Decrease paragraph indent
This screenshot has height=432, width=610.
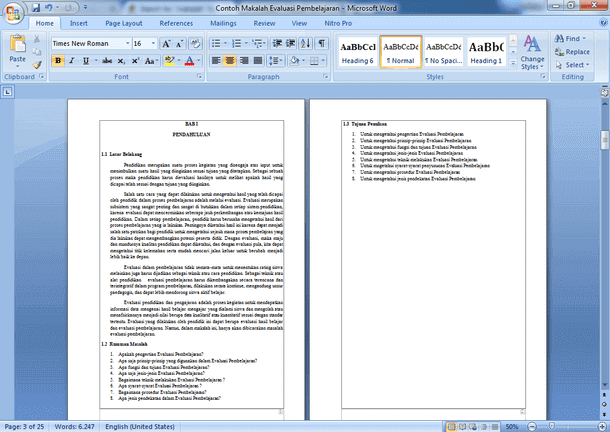pyautogui.click(x=277, y=43)
